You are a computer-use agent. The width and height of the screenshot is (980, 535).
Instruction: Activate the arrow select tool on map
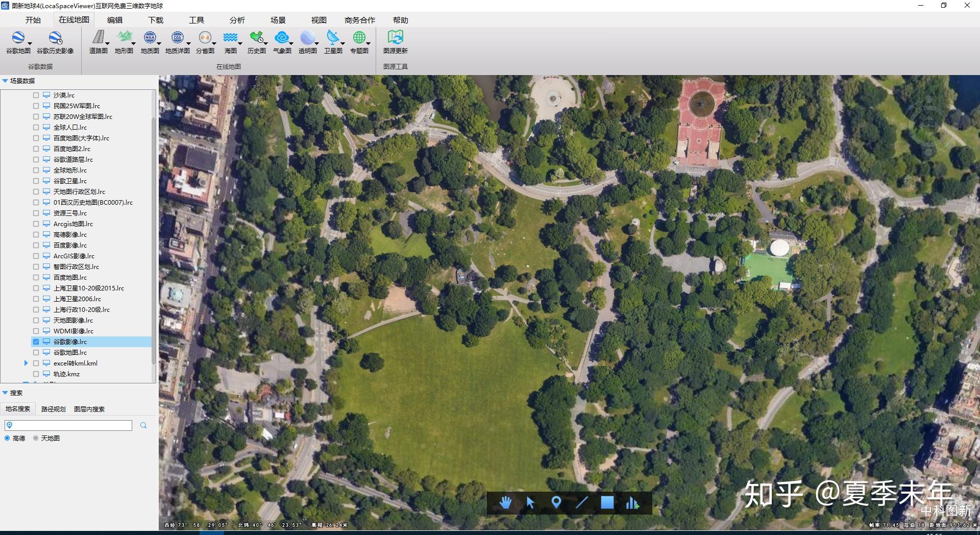click(530, 503)
